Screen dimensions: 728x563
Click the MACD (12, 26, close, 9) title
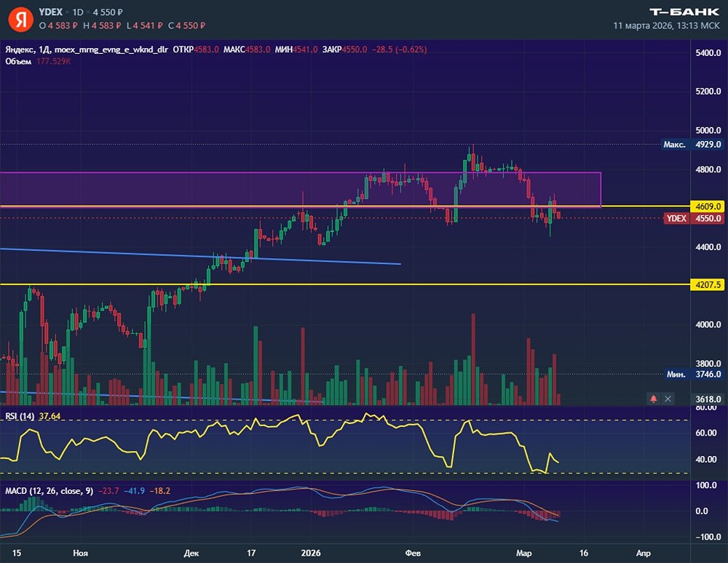pos(49,491)
